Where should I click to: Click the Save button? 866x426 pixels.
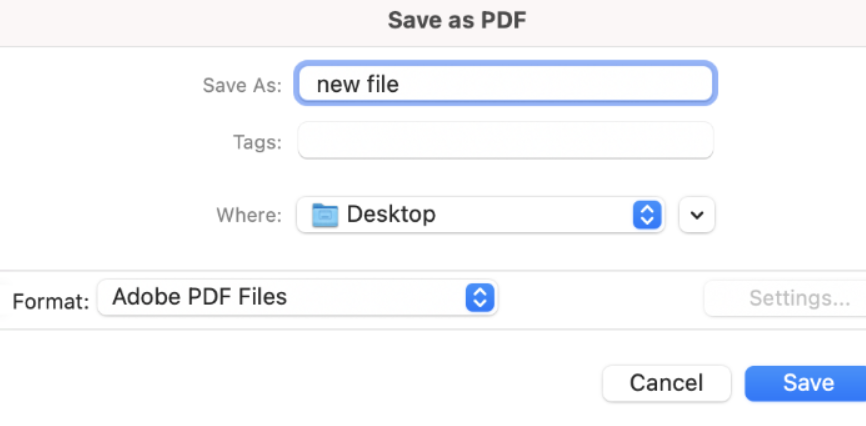point(806,383)
